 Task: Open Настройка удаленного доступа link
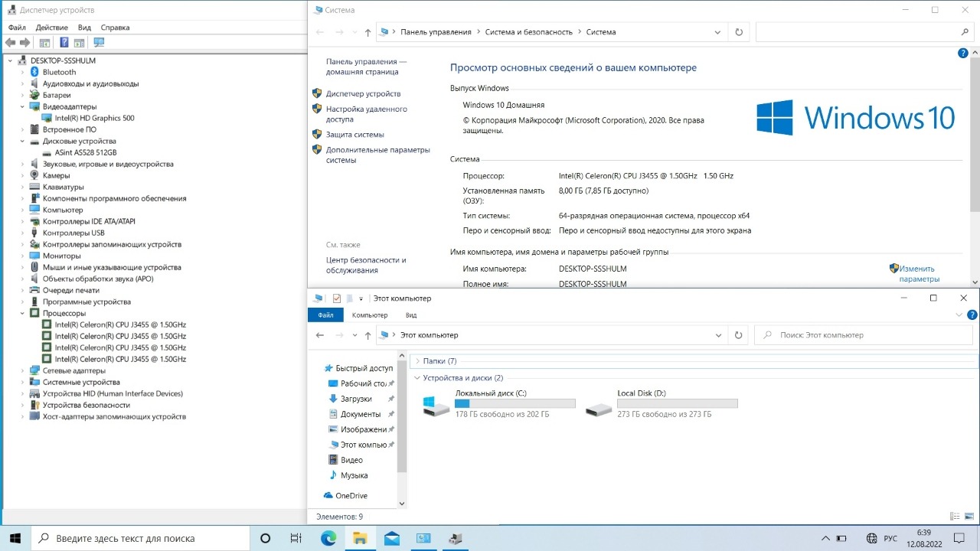366,114
